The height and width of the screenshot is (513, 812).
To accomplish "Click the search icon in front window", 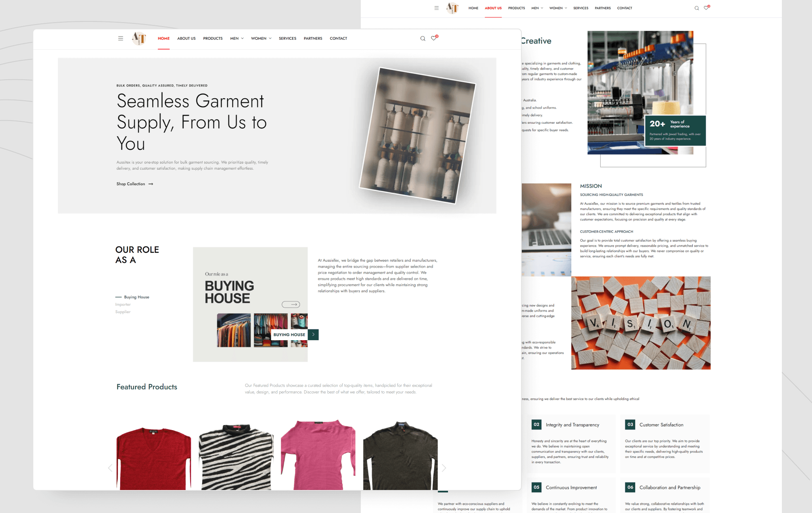I will pos(423,38).
